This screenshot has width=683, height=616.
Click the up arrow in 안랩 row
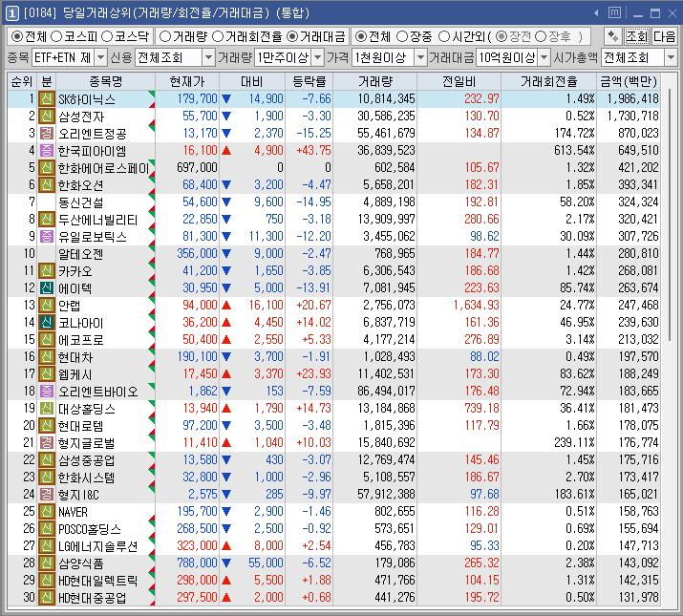coord(226,305)
